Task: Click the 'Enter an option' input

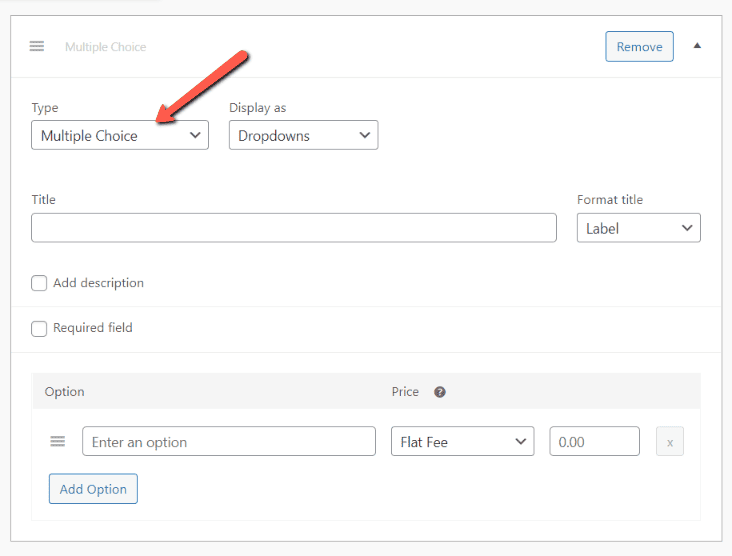Action: pos(229,442)
